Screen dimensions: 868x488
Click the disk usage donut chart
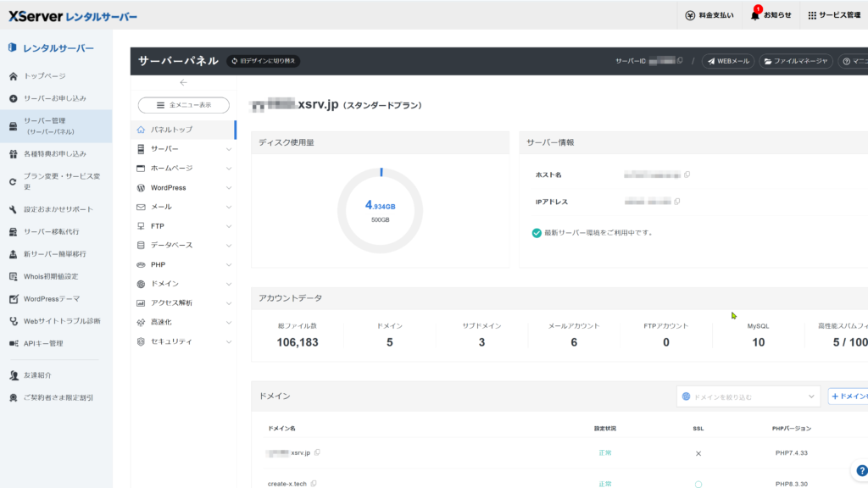pos(381,210)
